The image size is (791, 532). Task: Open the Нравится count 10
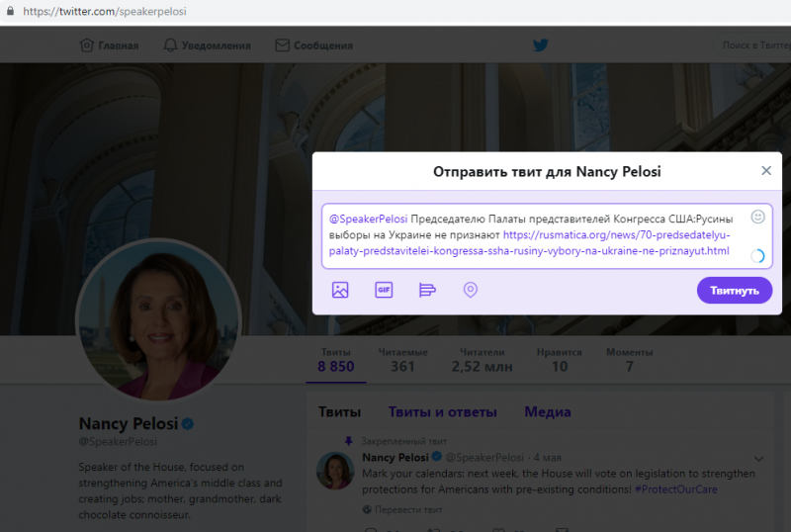(x=560, y=360)
